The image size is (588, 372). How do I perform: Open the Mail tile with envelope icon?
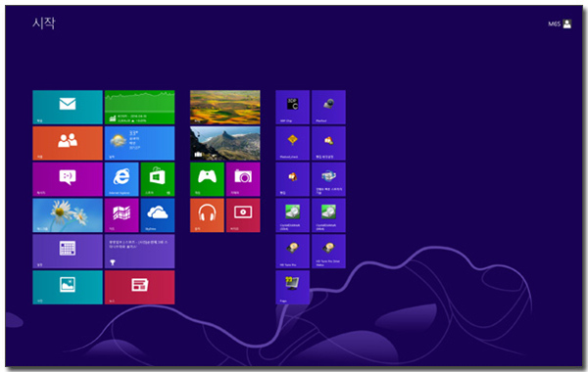click(68, 107)
